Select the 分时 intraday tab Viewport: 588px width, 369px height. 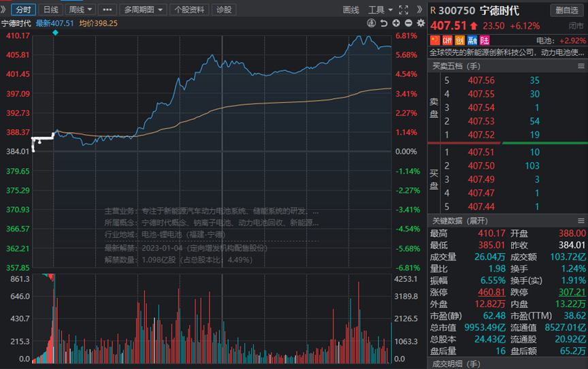coord(23,10)
